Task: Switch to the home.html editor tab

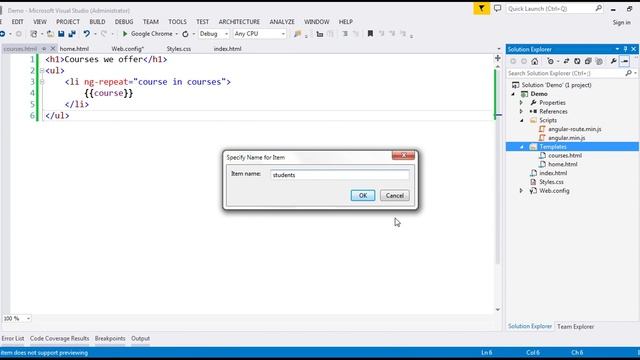Action: click(74, 49)
